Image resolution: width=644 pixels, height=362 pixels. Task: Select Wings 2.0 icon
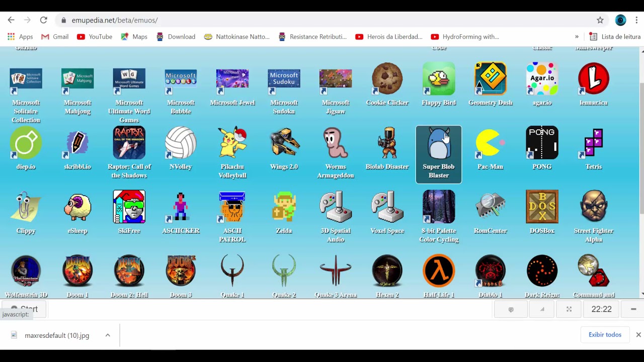click(x=284, y=143)
